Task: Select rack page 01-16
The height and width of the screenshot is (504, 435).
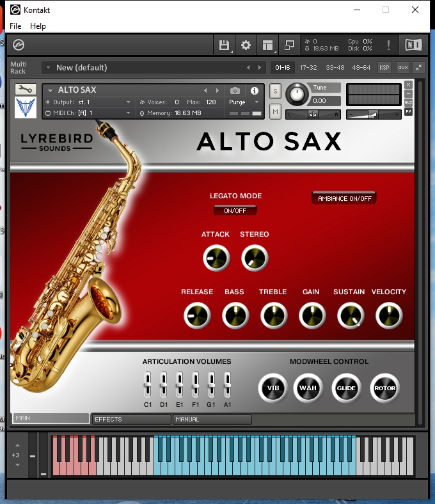Action: (x=283, y=68)
